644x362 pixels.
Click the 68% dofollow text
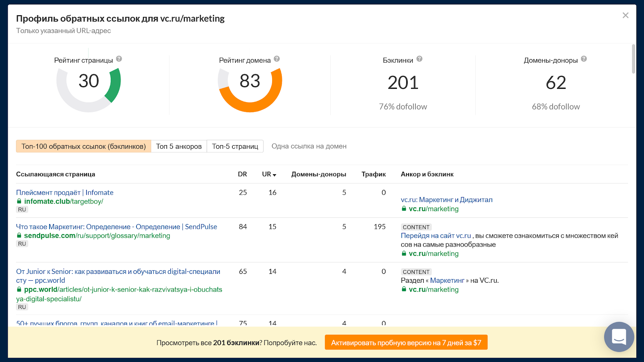[556, 107]
